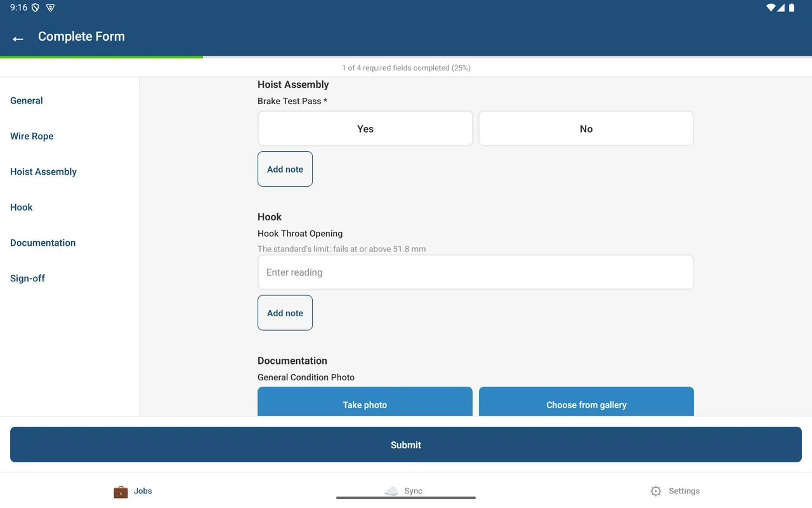Select Yes for Brake Test Pass
Image resolution: width=812 pixels, height=508 pixels.
coord(365,129)
